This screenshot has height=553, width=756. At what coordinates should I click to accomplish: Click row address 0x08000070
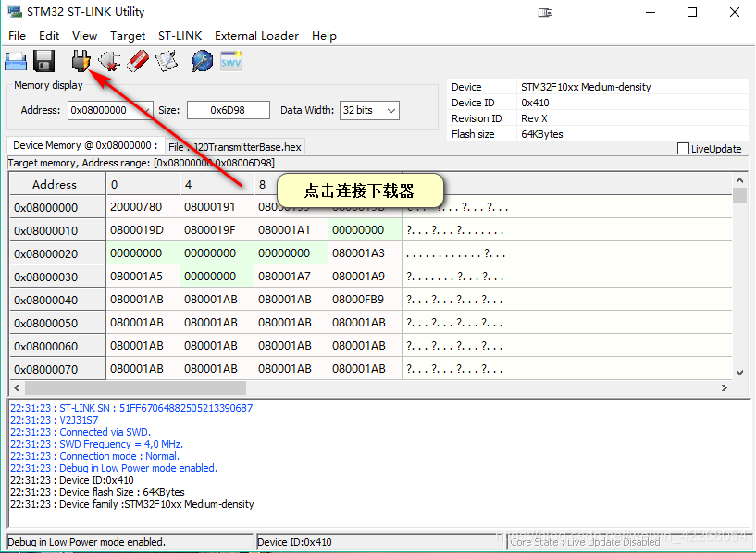(57, 369)
